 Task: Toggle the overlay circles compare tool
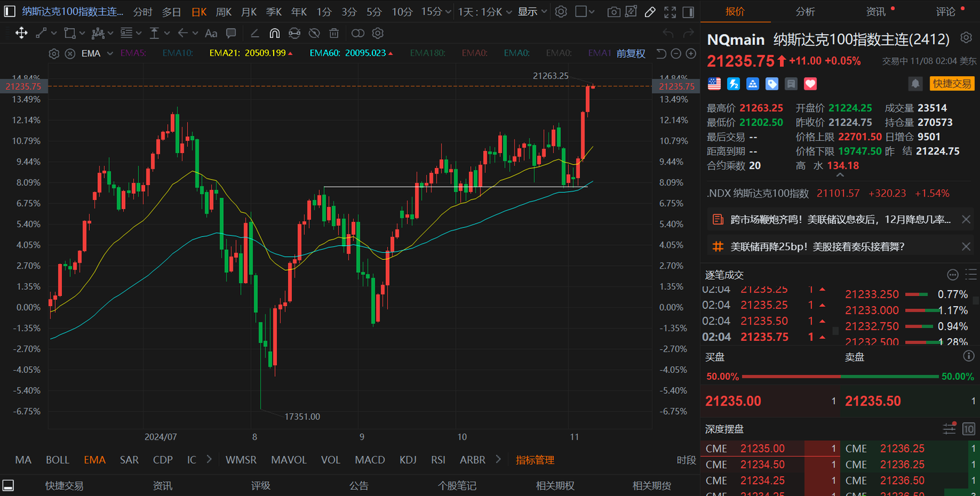point(358,33)
